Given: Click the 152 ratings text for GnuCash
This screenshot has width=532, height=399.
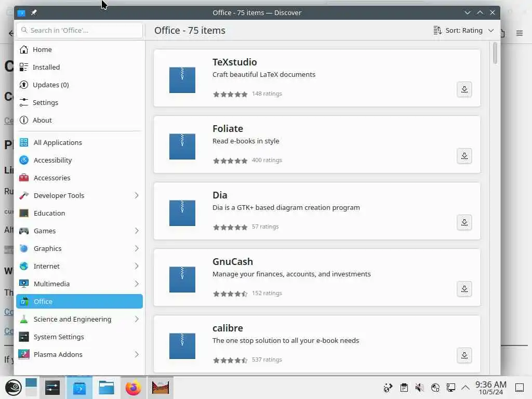Looking at the screenshot, I should click(267, 293).
